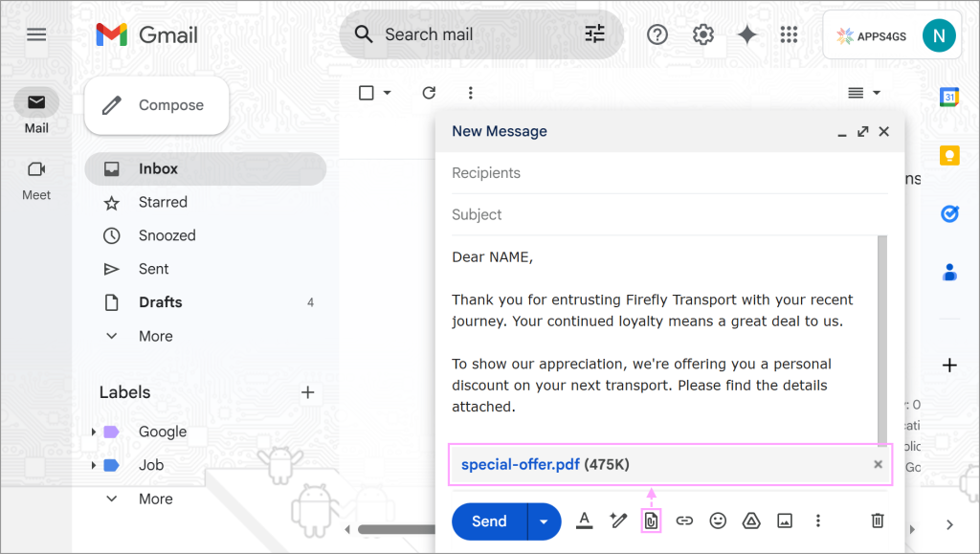Insert files using Google Drive icon

tap(751, 521)
